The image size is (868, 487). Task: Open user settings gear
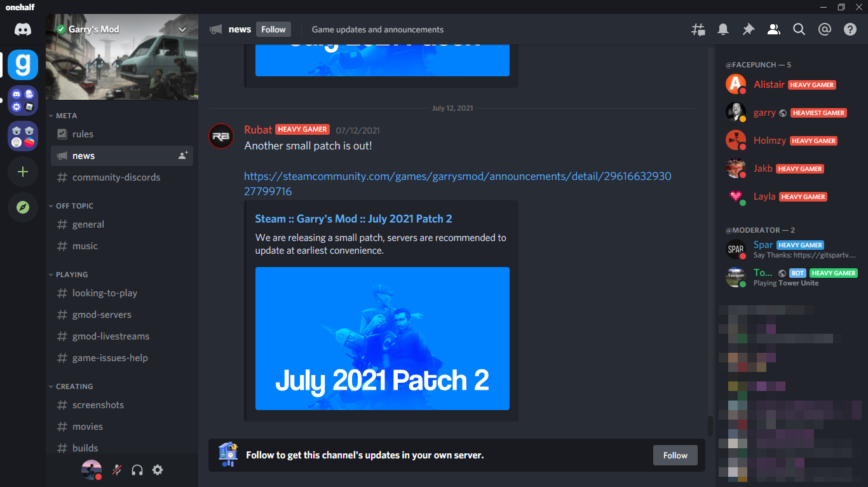pos(158,470)
